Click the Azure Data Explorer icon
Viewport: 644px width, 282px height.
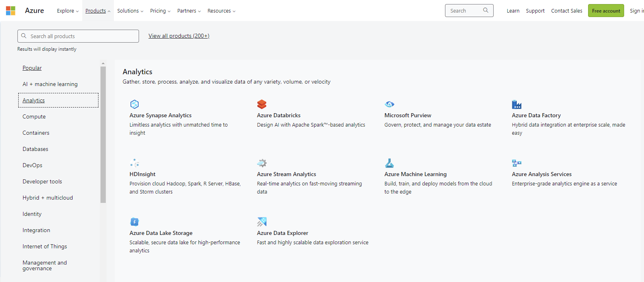point(262,222)
